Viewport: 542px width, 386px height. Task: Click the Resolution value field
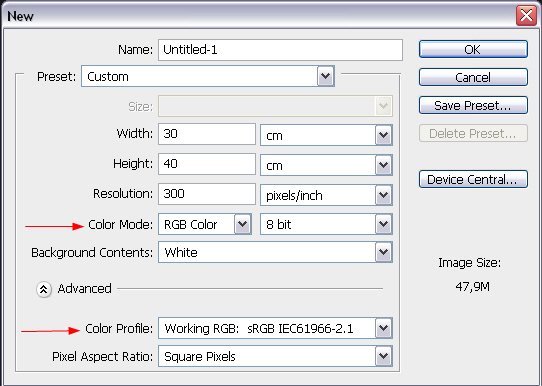click(x=207, y=194)
